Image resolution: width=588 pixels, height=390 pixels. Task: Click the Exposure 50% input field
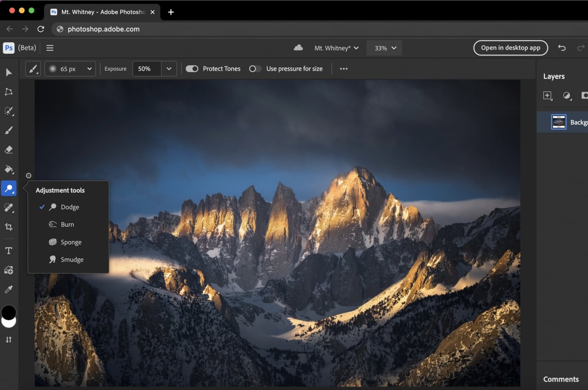147,69
